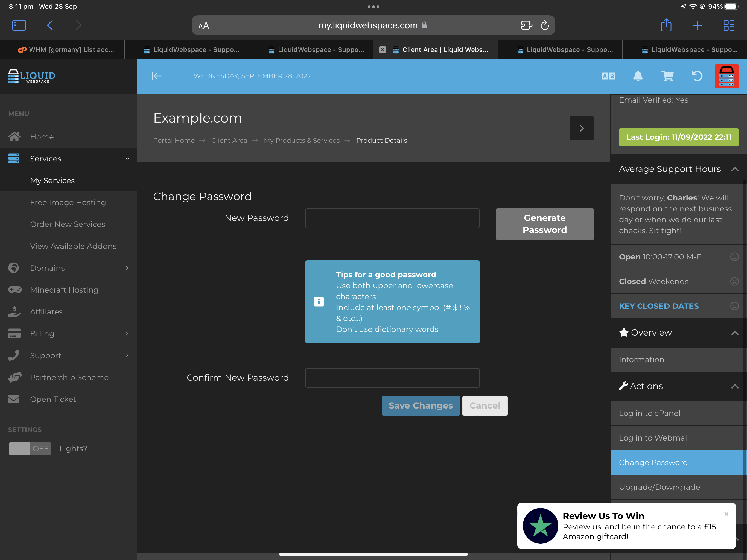
Task: Show Safari sidebar toggle icon
Action: tap(19, 25)
